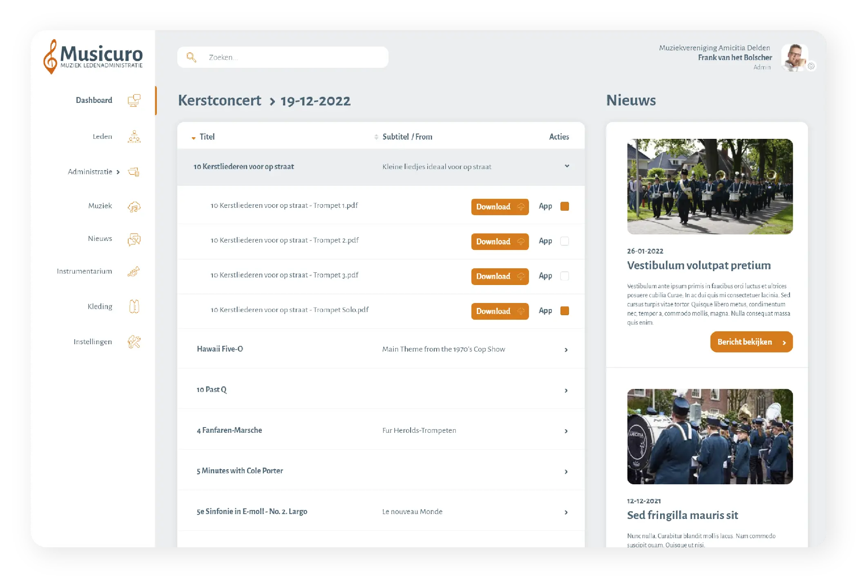Download Trompet Solo.pdf file
This screenshot has height=588, width=868.
tap(500, 311)
